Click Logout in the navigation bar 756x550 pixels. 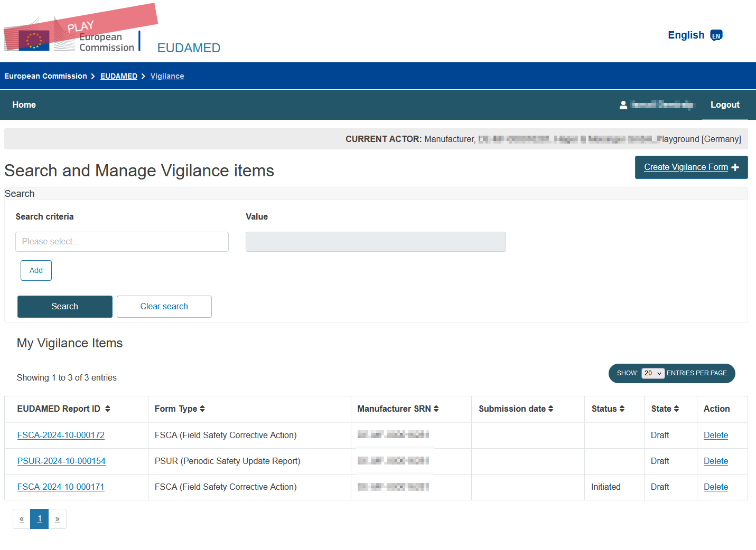(724, 105)
